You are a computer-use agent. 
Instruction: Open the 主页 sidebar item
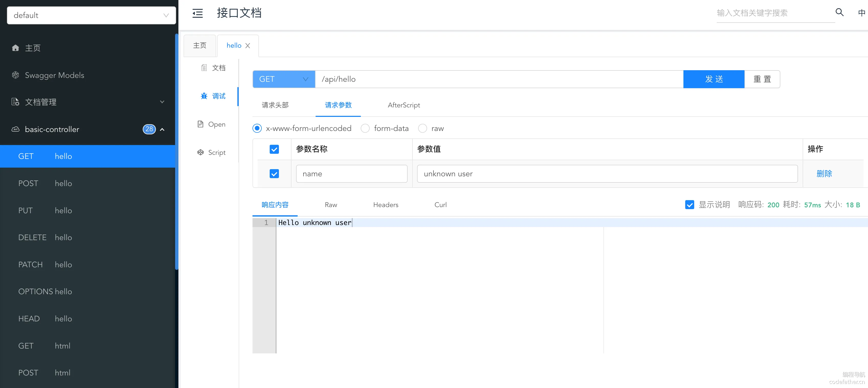click(88, 48)
